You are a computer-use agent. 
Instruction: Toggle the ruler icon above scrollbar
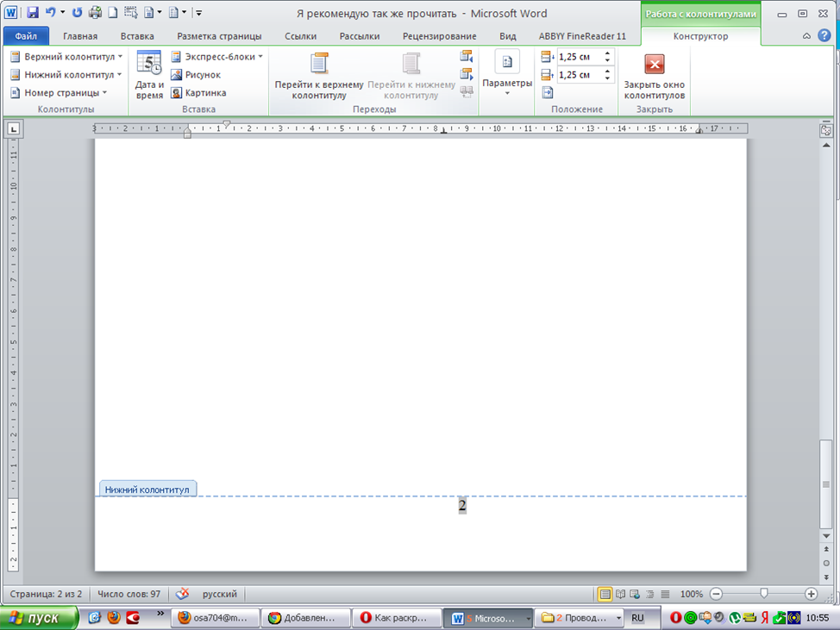coord(825,130)
